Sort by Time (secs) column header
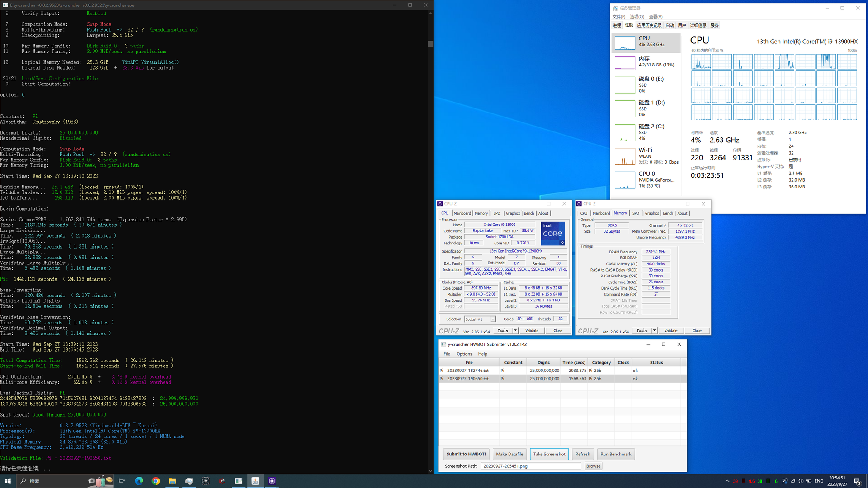 click(574, 363)
